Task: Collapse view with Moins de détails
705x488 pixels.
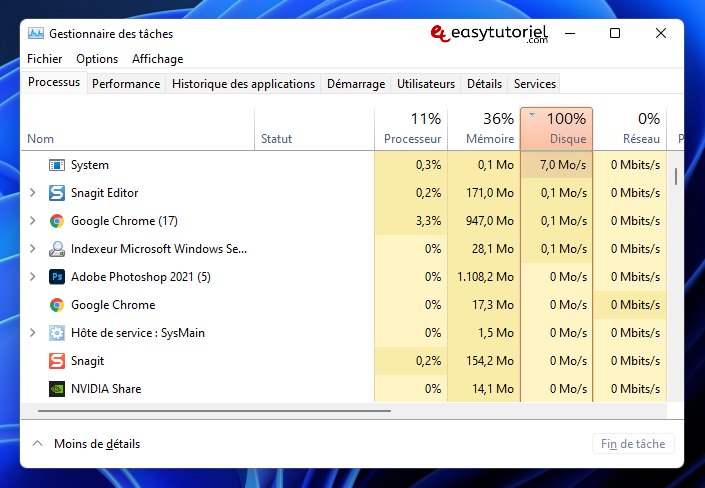Action: click(86, 444)
